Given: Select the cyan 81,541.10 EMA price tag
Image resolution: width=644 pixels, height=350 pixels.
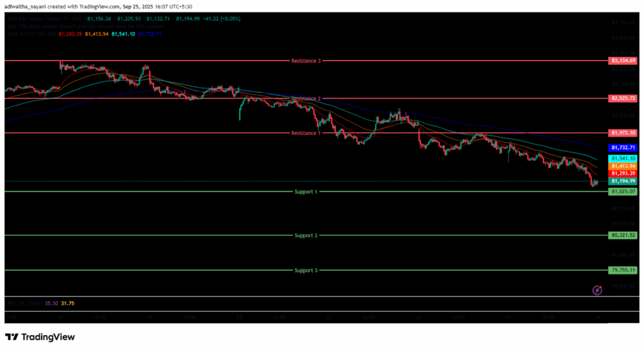Looking at the screenshot, I should 623,158.
